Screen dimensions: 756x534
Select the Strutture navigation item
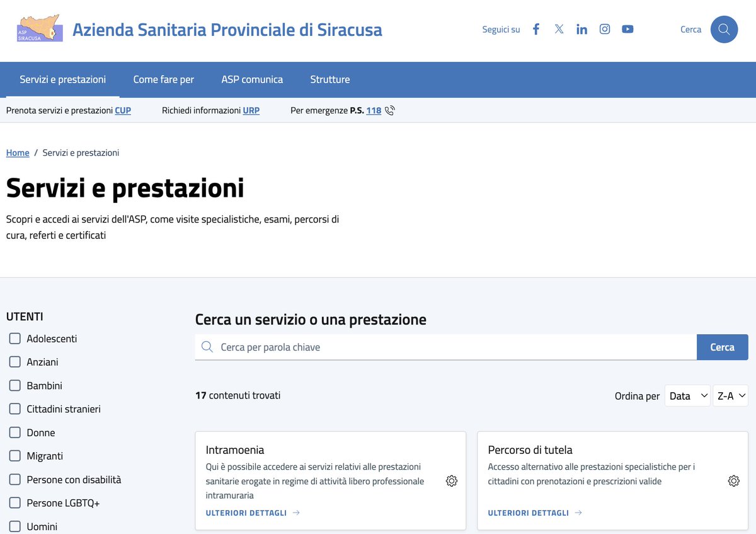329,79
